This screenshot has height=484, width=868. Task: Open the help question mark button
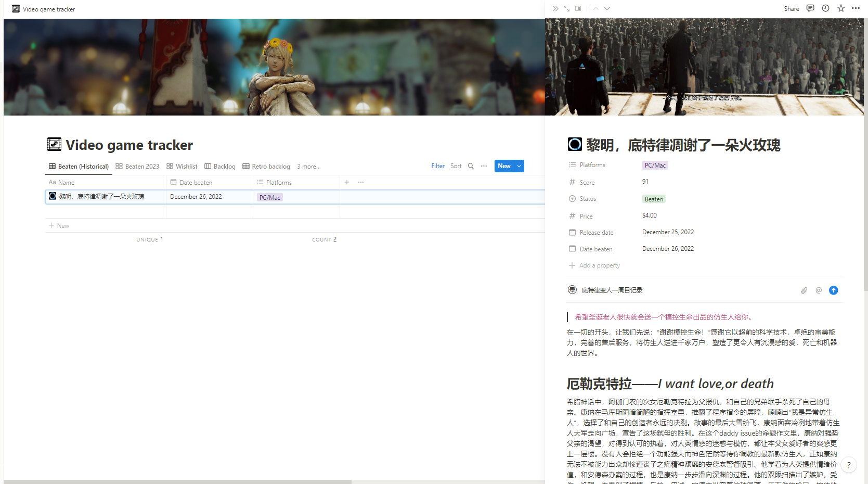[848, 465]
